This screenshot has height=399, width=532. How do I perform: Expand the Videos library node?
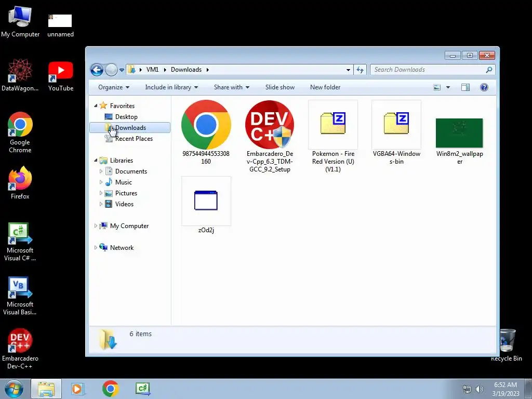[101, 204]
